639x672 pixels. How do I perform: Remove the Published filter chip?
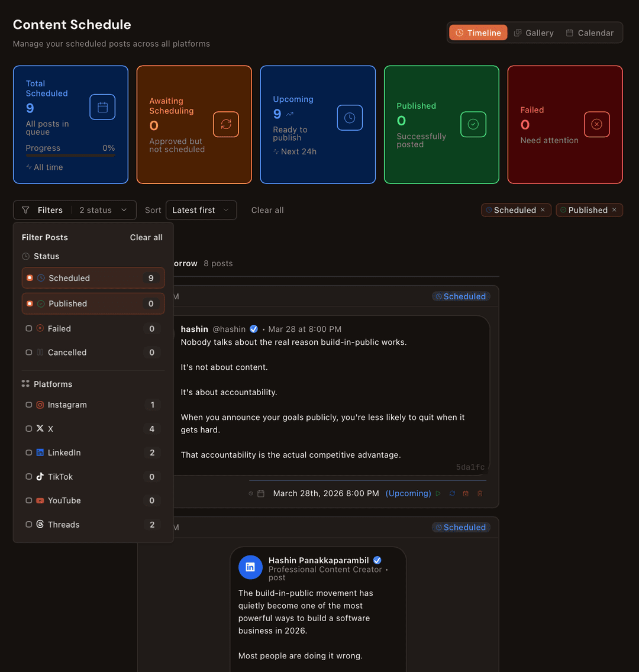coord(614,210)
